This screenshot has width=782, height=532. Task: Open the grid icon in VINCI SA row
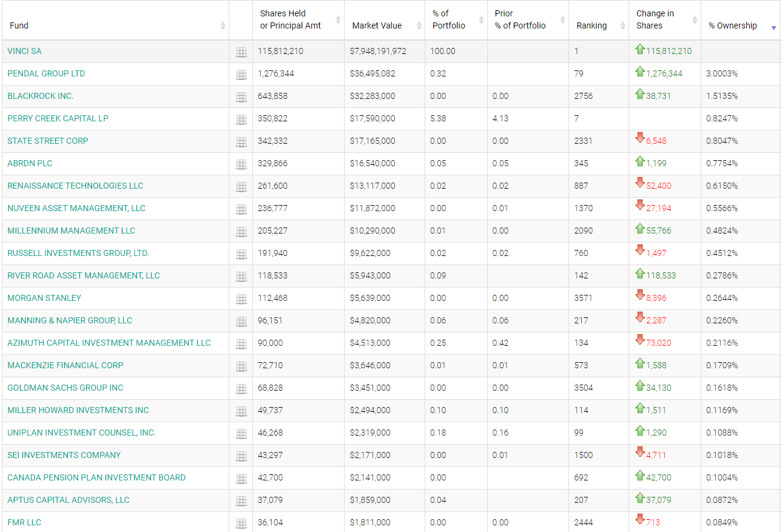pyautogui.click(x=241, y=53)
